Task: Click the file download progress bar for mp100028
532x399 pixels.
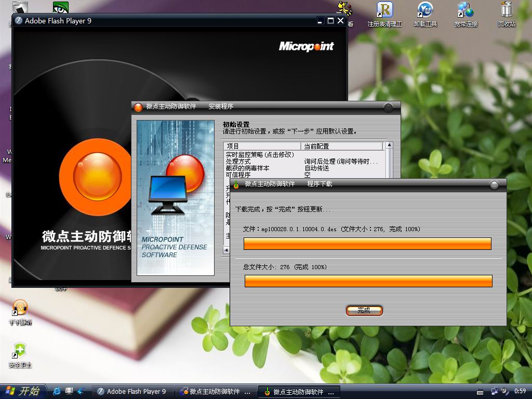Action: click(x=367, y=244)
